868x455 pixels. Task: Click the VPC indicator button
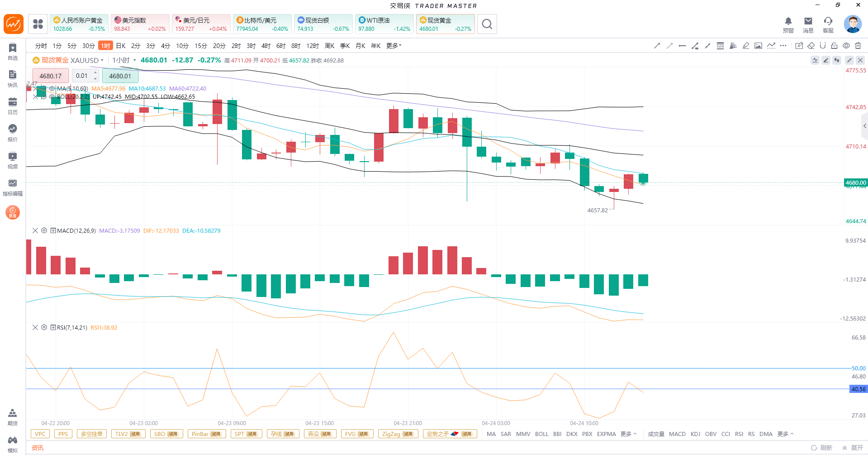click(x=40, y=434)
